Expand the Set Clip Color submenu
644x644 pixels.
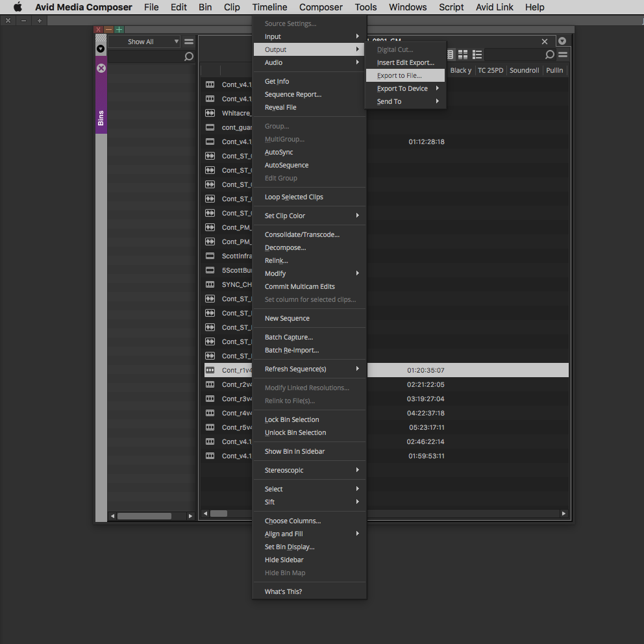(x=310, y=216)
